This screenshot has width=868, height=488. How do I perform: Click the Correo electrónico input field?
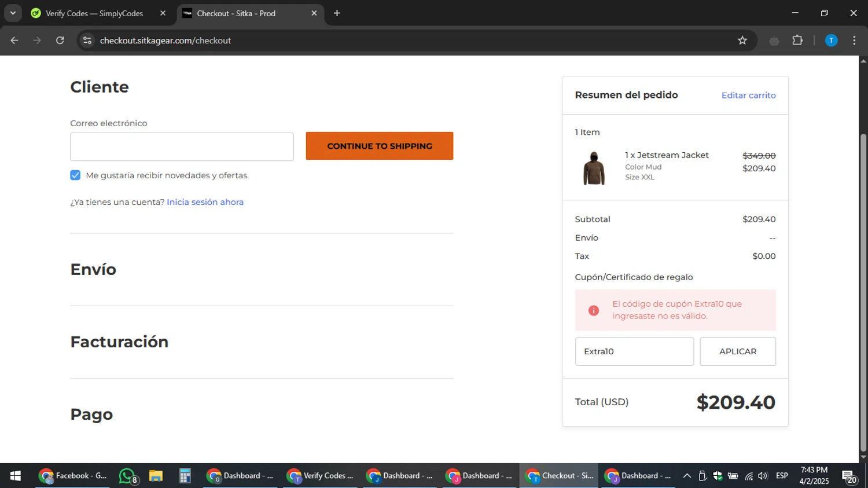pyautogui.click(x=182, y=147)
